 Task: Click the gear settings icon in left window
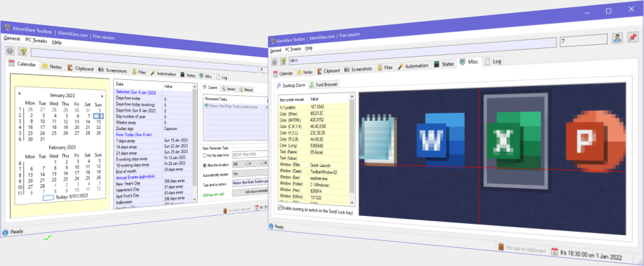pyautogui.click(x=10, y=51)
